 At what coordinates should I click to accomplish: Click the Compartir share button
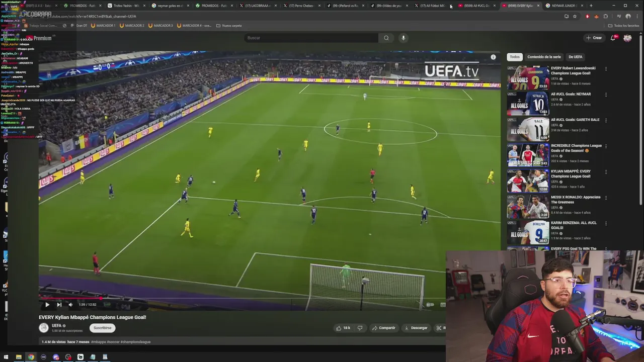(x=384, y=328)
